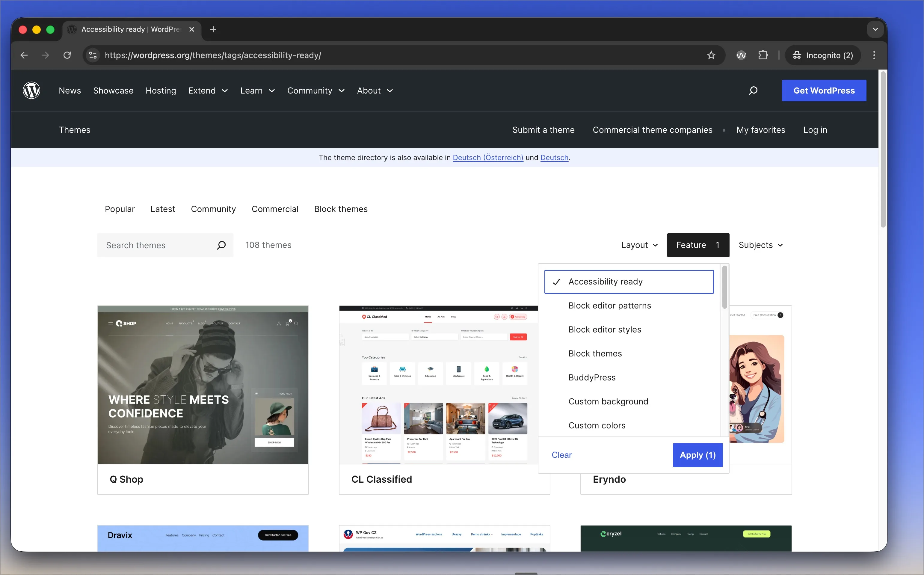Click the magnifier inside the Search themes field
The image size is (924, 575).
pyautogui.click(x=221, y=245)
